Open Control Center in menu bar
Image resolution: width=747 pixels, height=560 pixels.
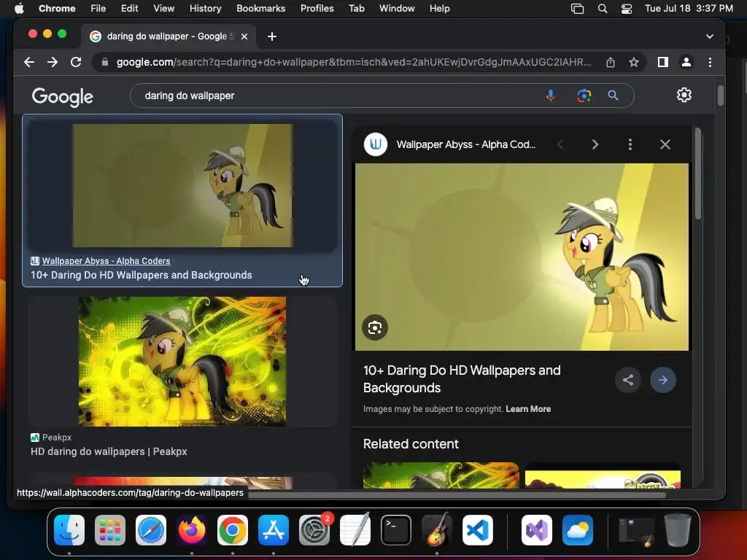pyautogui.click(x=626, y=9)
